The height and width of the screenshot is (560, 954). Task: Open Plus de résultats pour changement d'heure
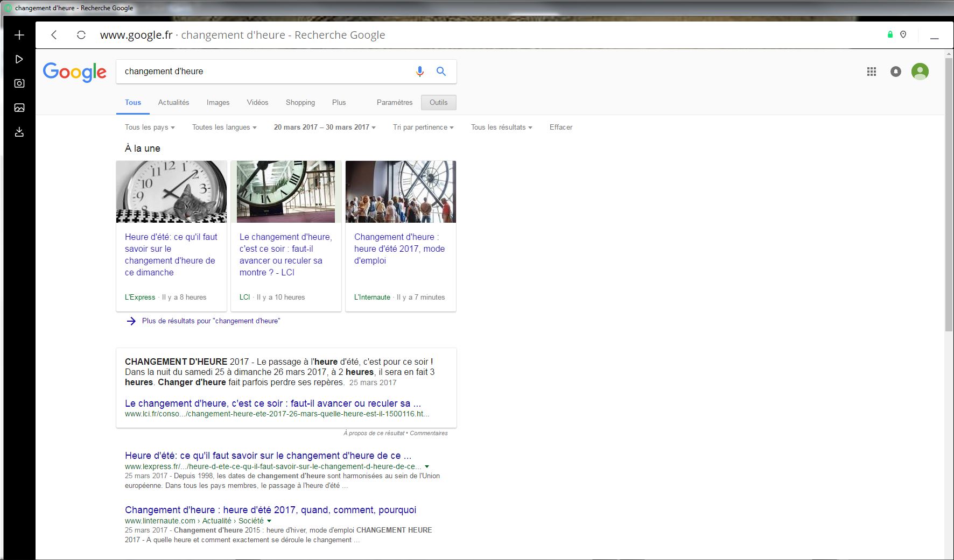click(211, 321)
